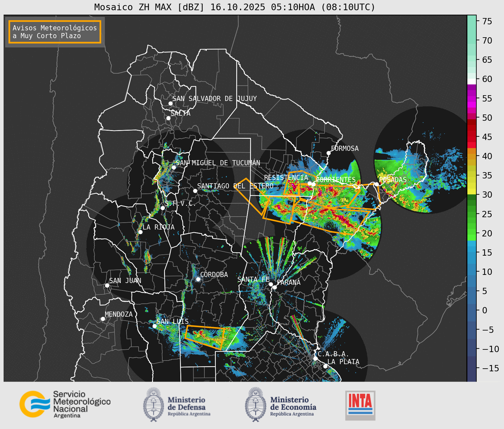Click the LA PLATA label text
Screen dimensions: 504x429
tap(343, 362)
